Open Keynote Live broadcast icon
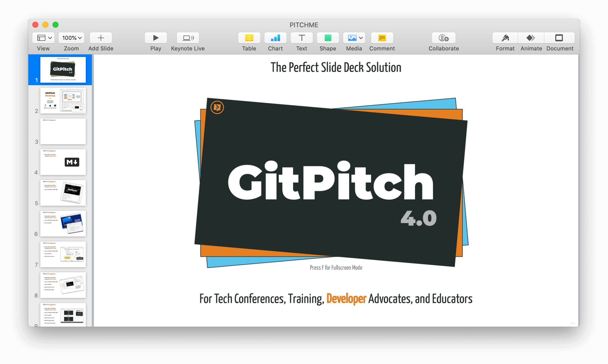Image resolution: width=608 pixels, height=364 pixels. click(x=188, y=38)
